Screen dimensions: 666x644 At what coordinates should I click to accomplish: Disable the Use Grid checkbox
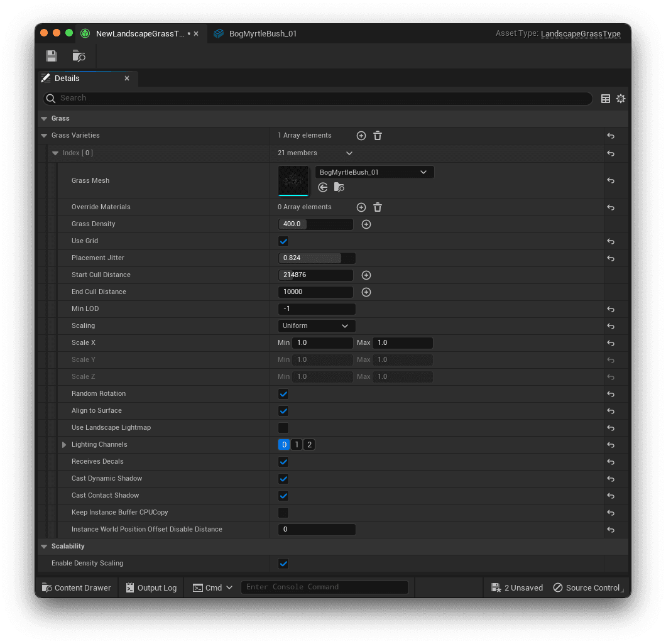pos(283,241)
